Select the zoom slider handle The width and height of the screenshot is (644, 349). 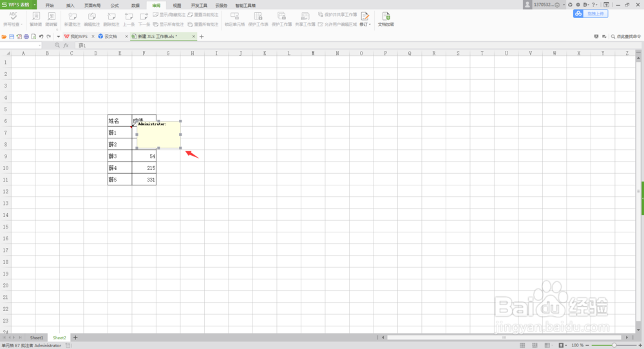click(x=614, y=345)
